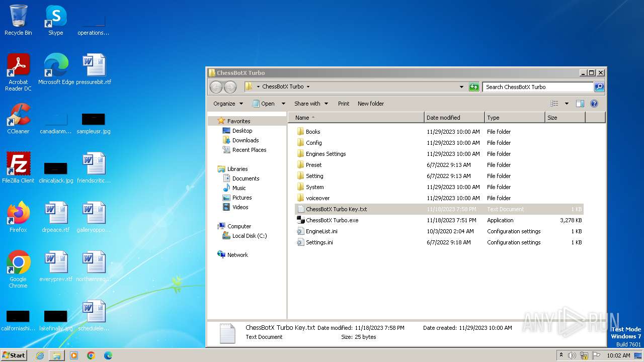
Task: Expand breadcrumb arrow after ChessBotX Turbo
Action: point(308,86)
